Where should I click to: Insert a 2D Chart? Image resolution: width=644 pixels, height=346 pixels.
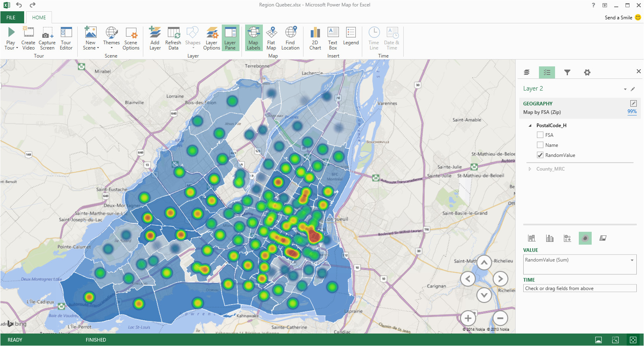tap(315, 39)
